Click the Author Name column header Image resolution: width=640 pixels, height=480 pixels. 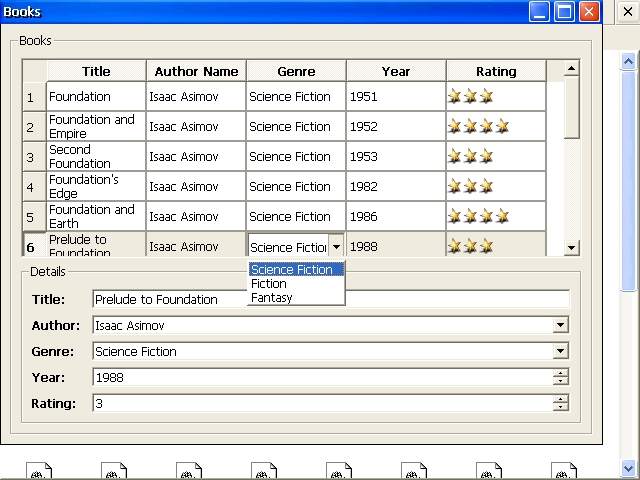click(x=196, y=71)
